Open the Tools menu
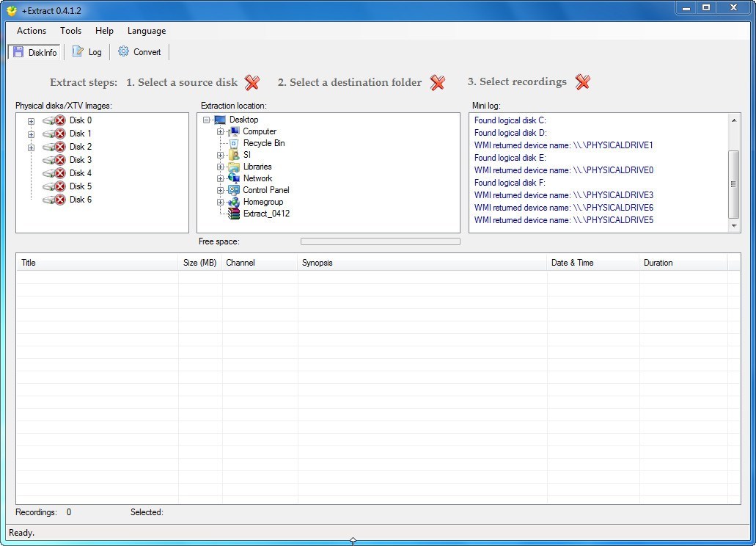Image resolution: width=756 pixels, height=546 pixels. 70,31
